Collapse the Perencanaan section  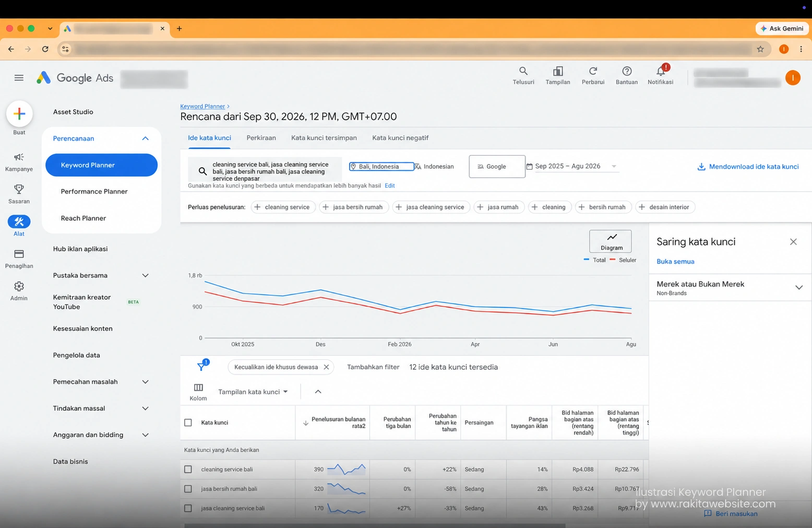[146, 138]
